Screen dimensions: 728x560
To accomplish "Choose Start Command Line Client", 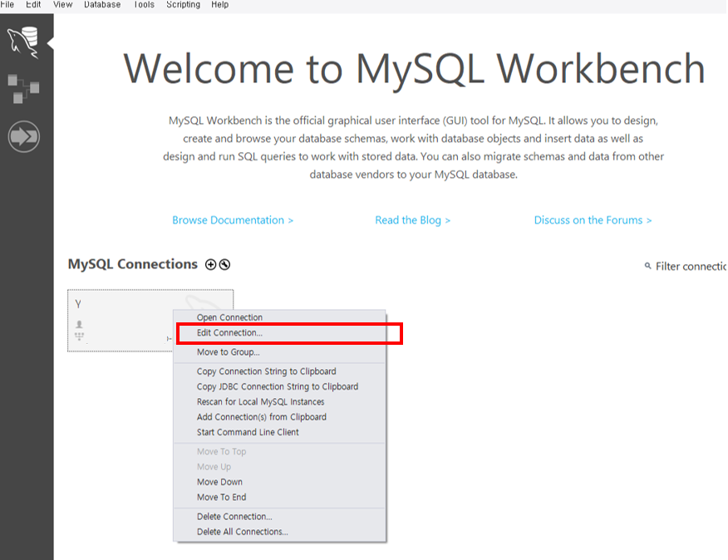I will click(x=279, y=432).
